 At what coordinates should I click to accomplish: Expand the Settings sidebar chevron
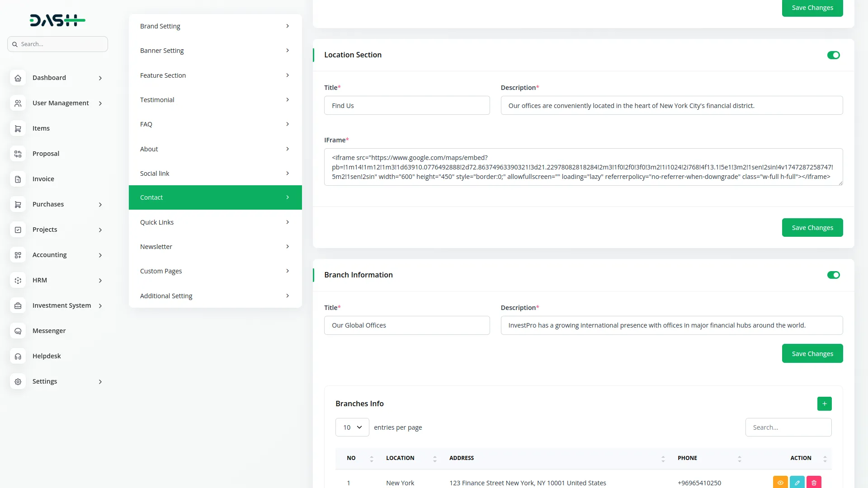point(100,382)
